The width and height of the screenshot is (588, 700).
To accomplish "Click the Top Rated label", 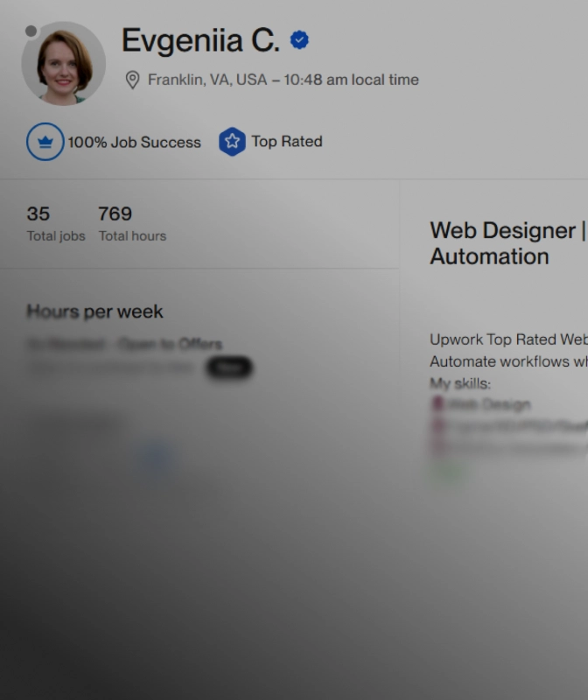I will tap(287, 142).
